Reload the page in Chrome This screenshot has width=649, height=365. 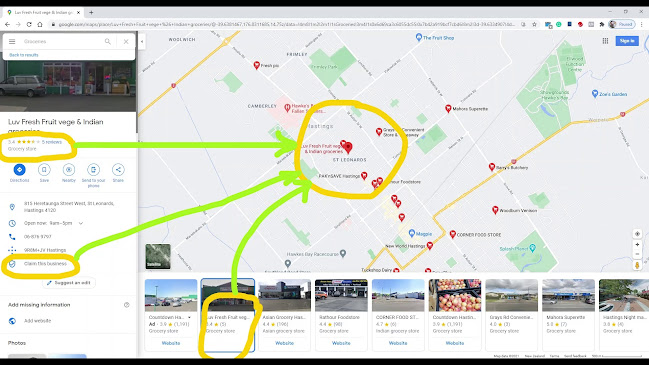click(29, 24)
